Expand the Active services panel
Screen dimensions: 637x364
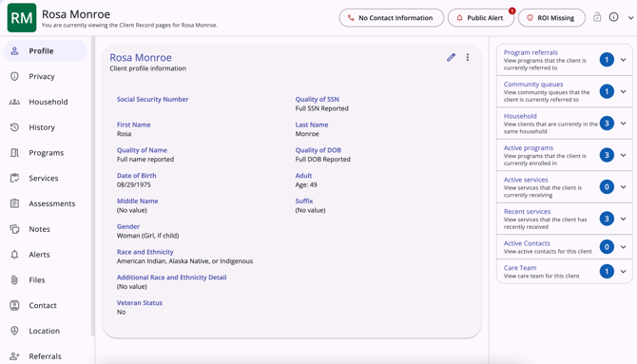pos(623,187)
